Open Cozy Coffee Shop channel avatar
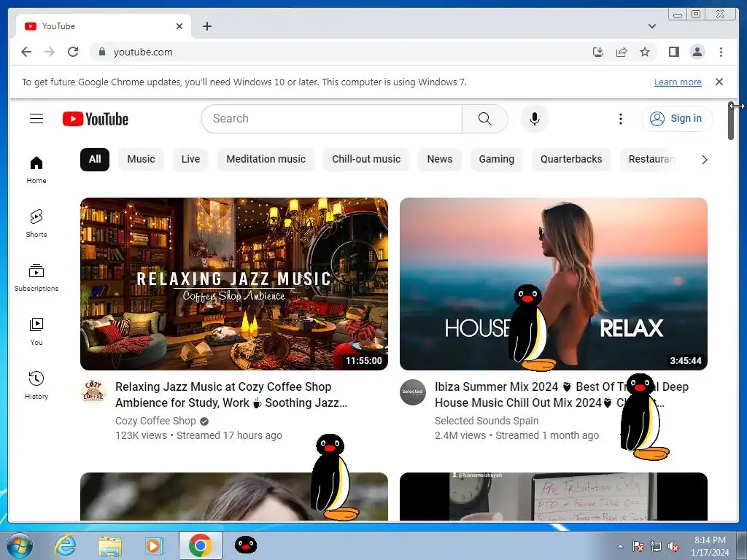This screenshot has height=560, width=747. click(93, 392)
